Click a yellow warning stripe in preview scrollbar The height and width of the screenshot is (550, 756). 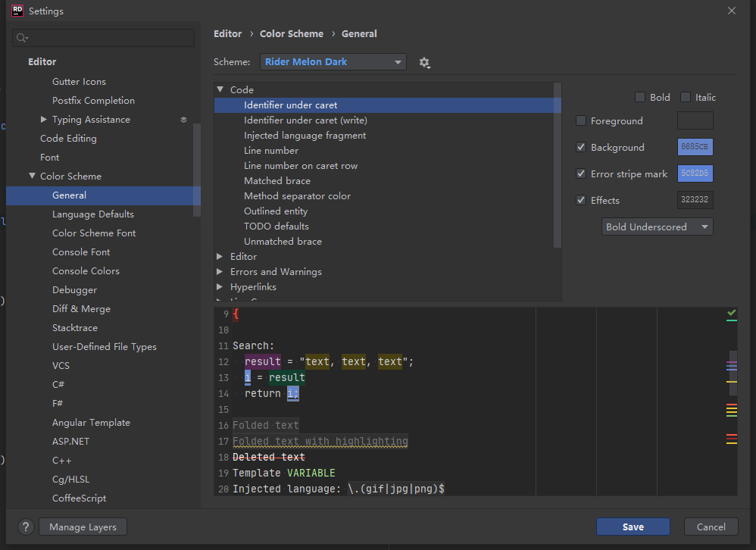(x=732, y=410)
